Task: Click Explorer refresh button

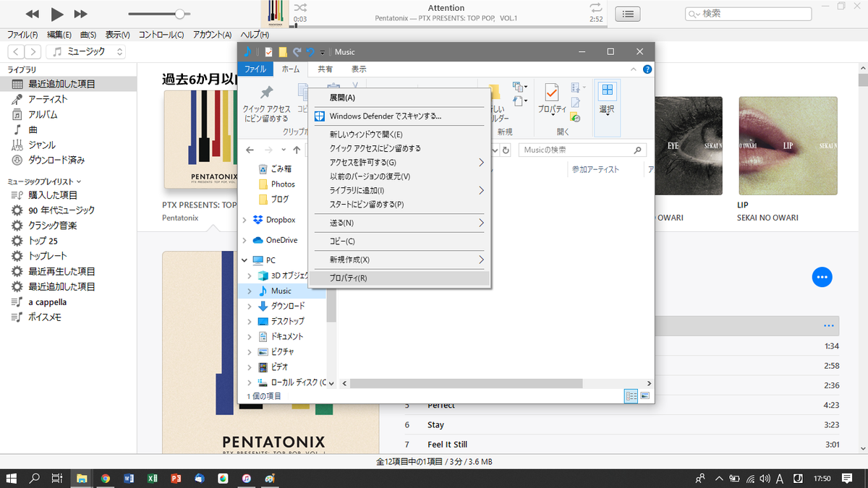Action: [506, 150]
